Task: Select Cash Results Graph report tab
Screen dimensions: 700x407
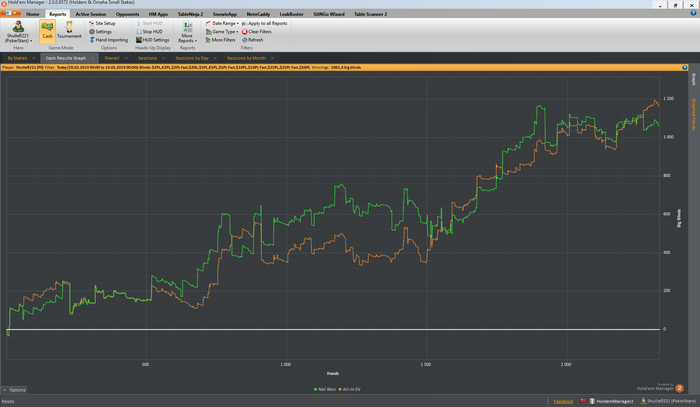Action: click(x=66, y=58)
